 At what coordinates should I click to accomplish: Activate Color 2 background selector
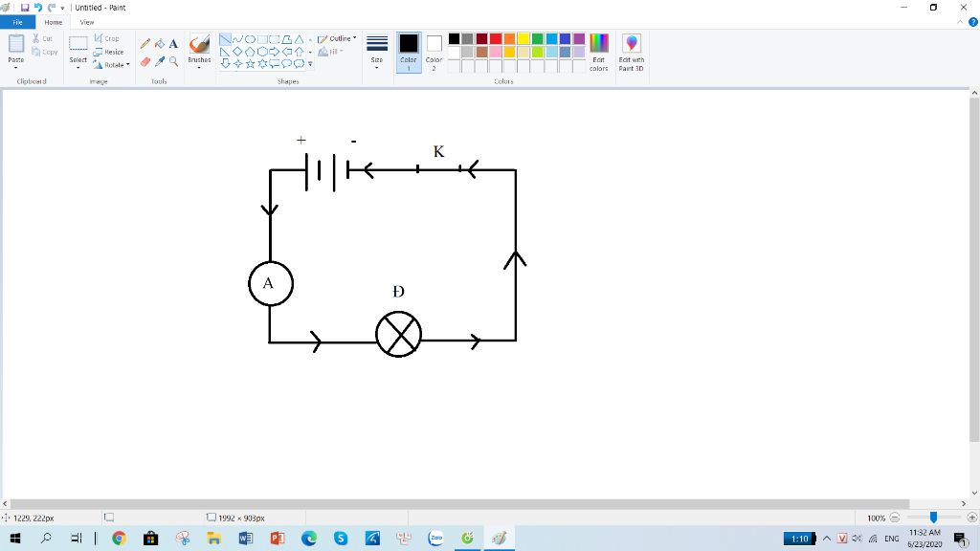tap(434, 53)
